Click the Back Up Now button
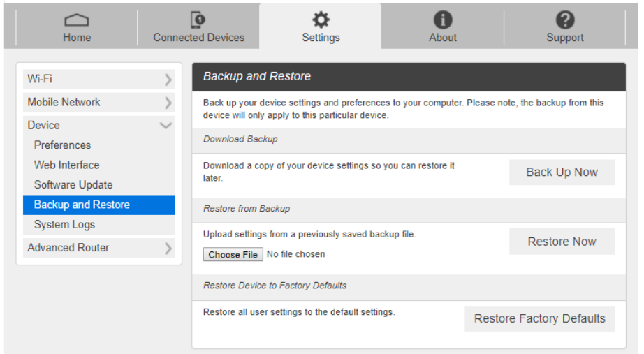Image resolution: width=644 pixels, height=354 pixels. point(562,172)
